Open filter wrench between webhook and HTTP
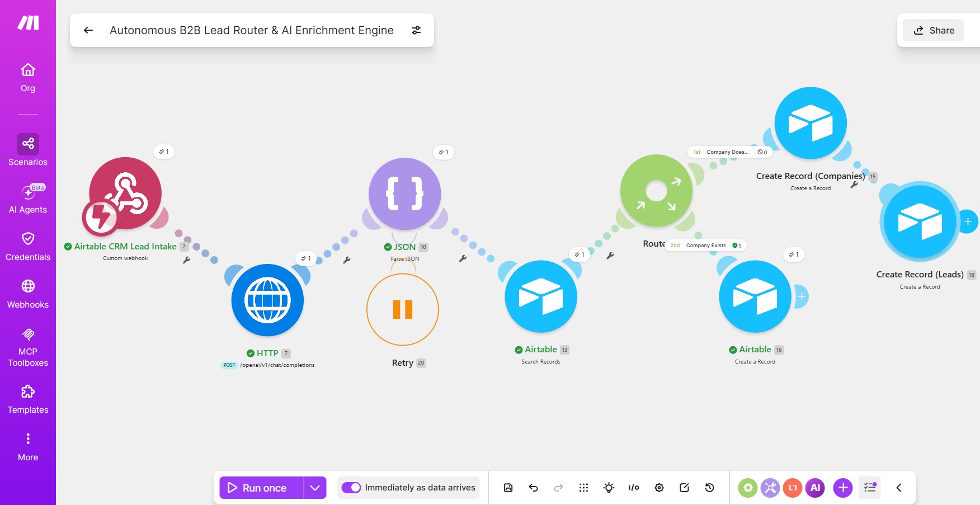Image resolution: width=980 pixels, height=505 pixels. [187, 259]
